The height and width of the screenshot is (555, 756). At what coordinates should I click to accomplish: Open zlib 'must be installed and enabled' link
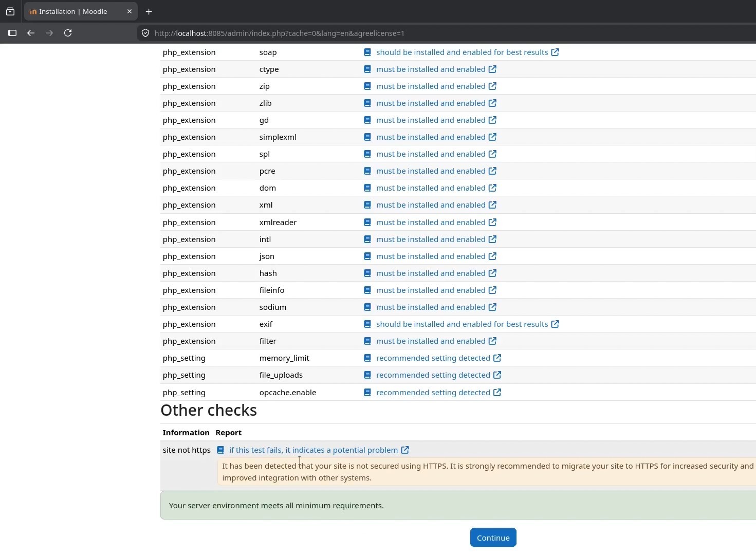(x=431, y=103)
